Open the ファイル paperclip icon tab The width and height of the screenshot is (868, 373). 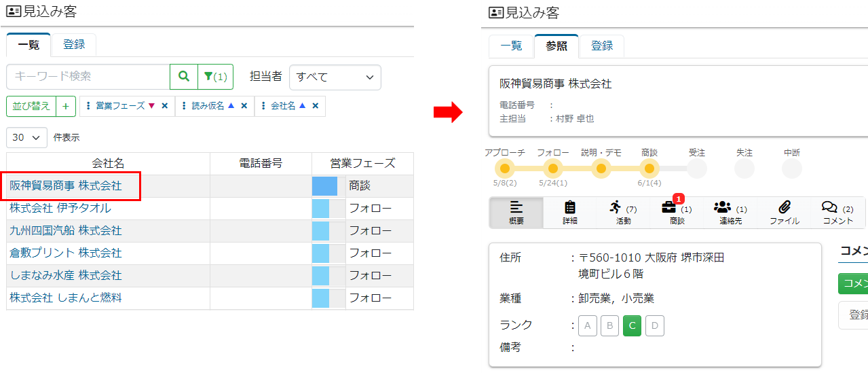[784, 213]
